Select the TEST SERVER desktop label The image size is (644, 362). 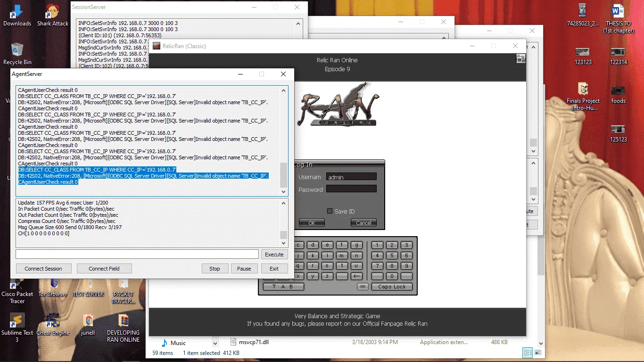pyautogui.click(x=88, y=294)
